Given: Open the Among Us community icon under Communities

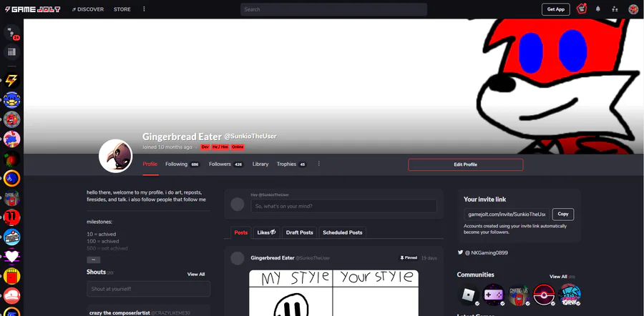Looking at the screenshot, I should tap(519, 295).
